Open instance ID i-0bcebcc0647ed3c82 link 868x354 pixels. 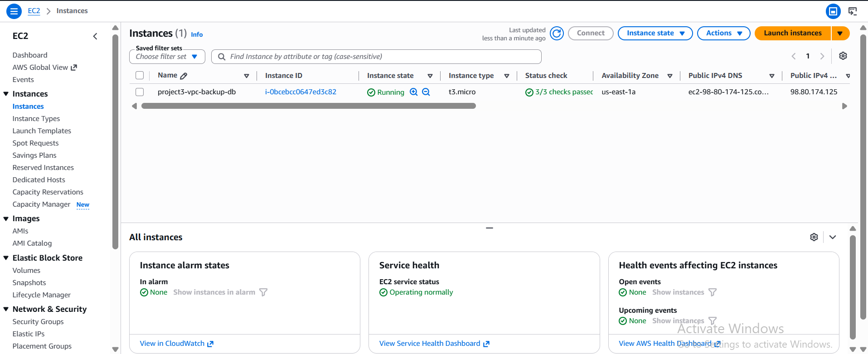[x=301, y=92]
